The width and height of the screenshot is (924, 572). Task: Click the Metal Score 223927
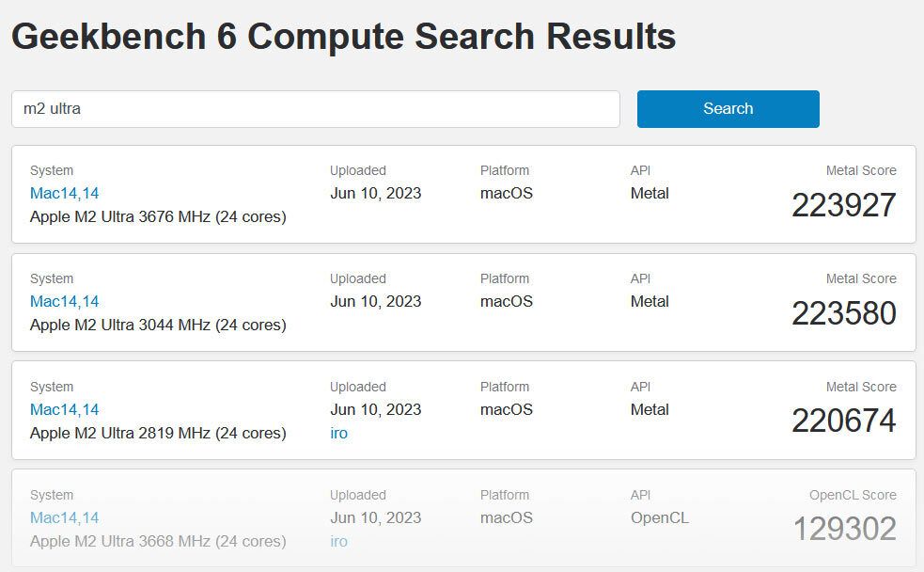click(843, 205)
